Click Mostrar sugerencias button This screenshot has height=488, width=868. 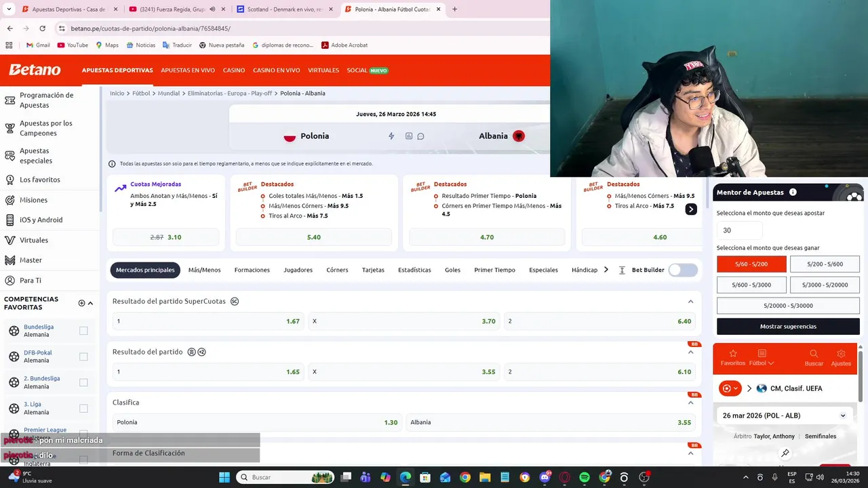point(788,327)
